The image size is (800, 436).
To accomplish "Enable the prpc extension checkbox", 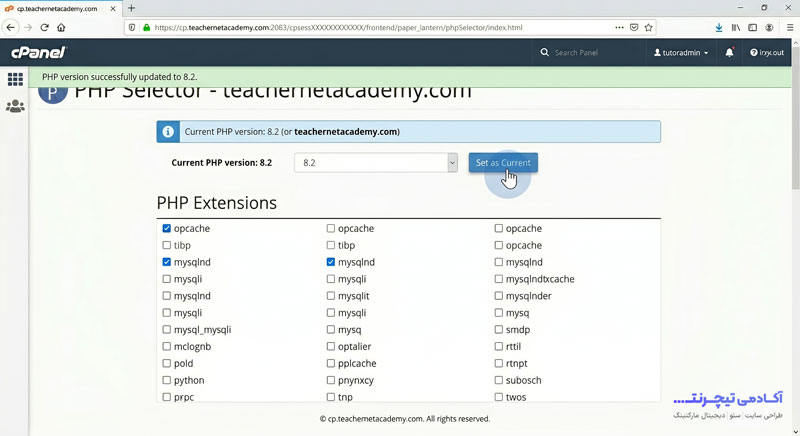I will click(x=167, y=397).
